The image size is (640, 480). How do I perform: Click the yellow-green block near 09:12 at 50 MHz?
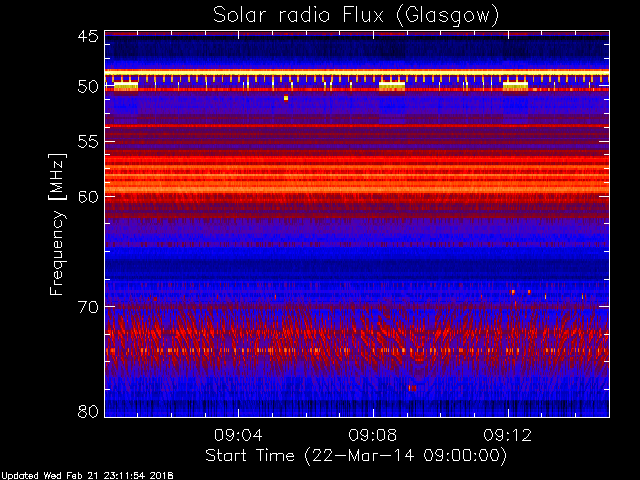[x=515, y=86]
